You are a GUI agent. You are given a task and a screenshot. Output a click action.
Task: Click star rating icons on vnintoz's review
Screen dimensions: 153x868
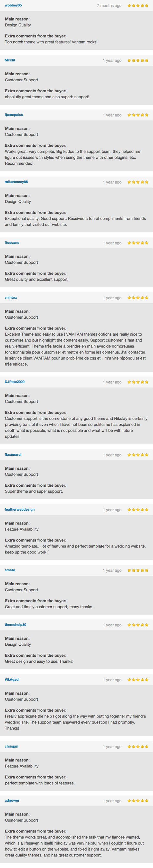[x=138, y=297]
